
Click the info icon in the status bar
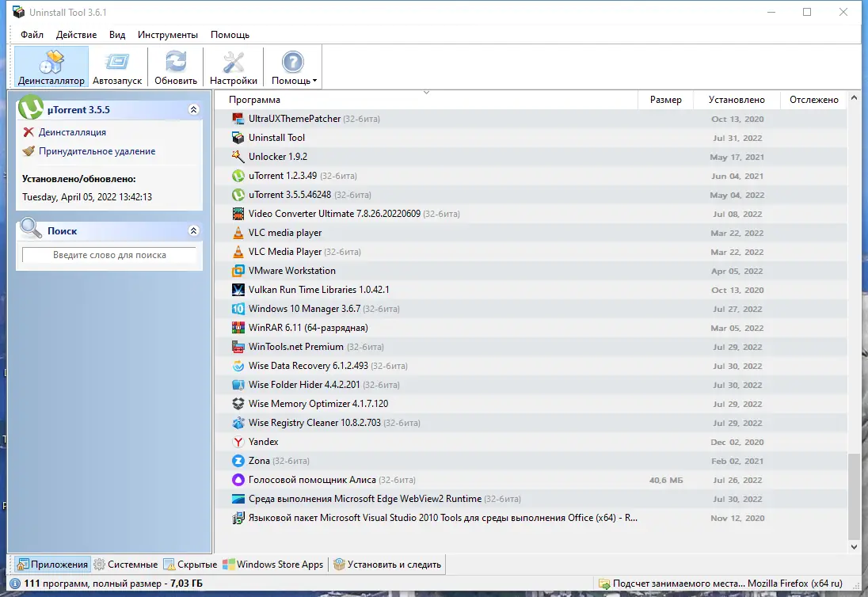15,584
